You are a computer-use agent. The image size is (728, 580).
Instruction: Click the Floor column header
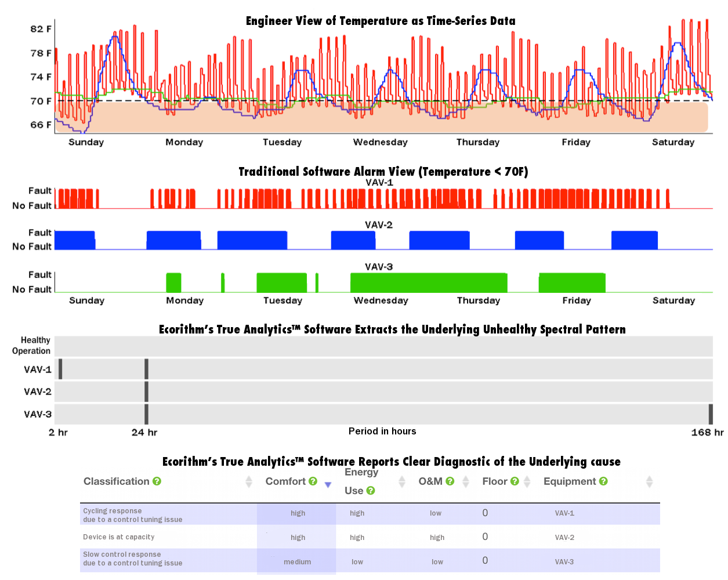[495, 481]
